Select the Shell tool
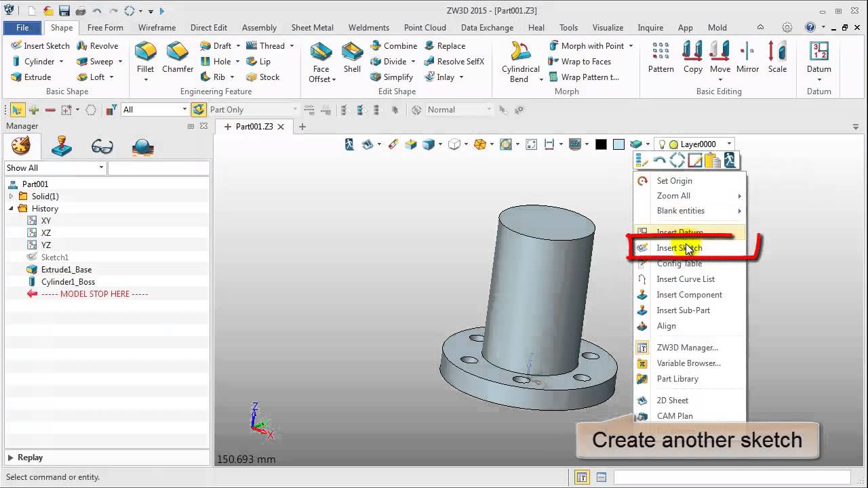The width and height of the screenshot is (868, 488). pos(352,58)
